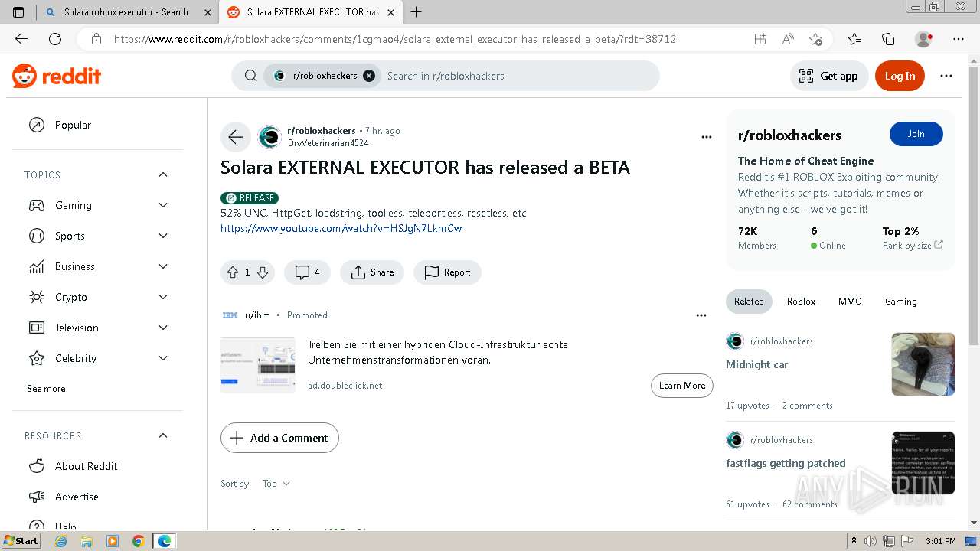Image resolution: width=980 pixels, height=551 pixels.
Task: Open the u/ibm promoted profile link
Action: pyautogui.click(x=257, y=315)
